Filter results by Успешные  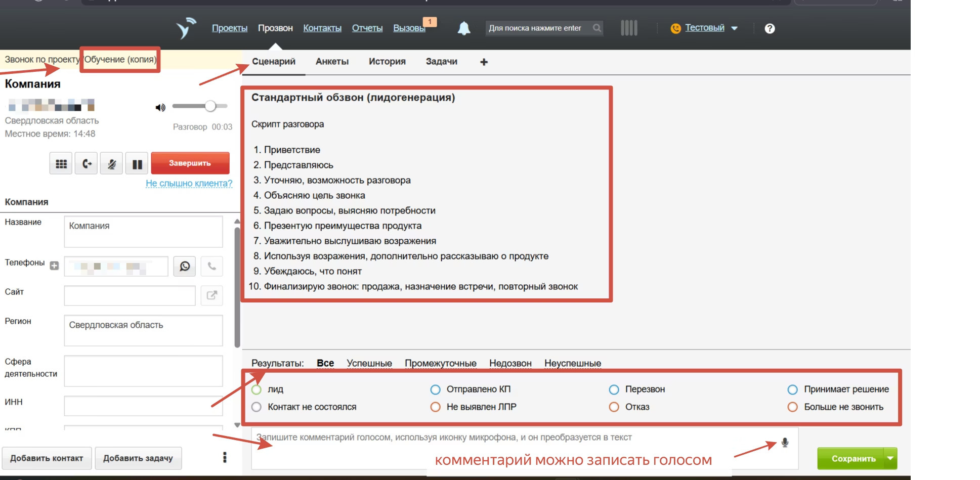click(369, 363)
